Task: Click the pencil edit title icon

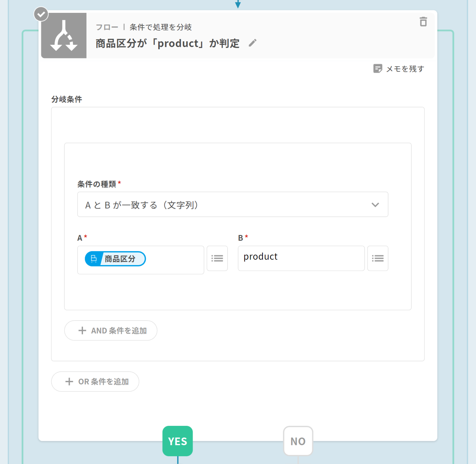Action: [x=253, y=43]
